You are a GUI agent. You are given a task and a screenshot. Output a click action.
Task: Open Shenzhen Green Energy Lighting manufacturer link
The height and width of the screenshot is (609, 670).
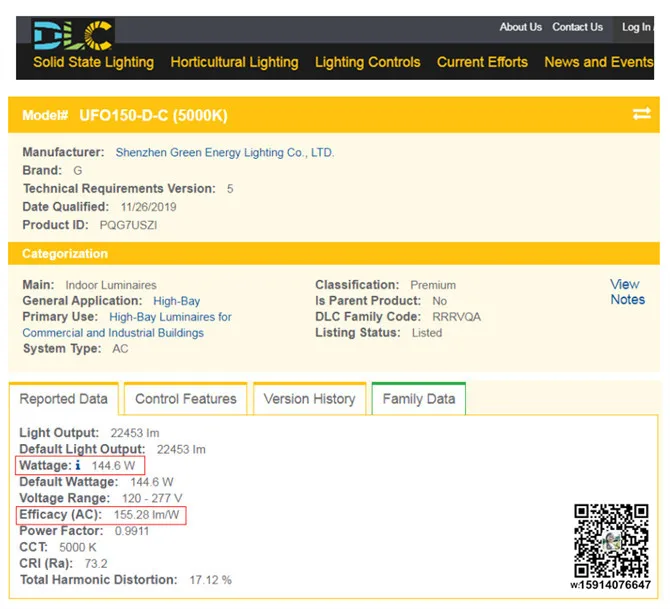tap(224, 153)
